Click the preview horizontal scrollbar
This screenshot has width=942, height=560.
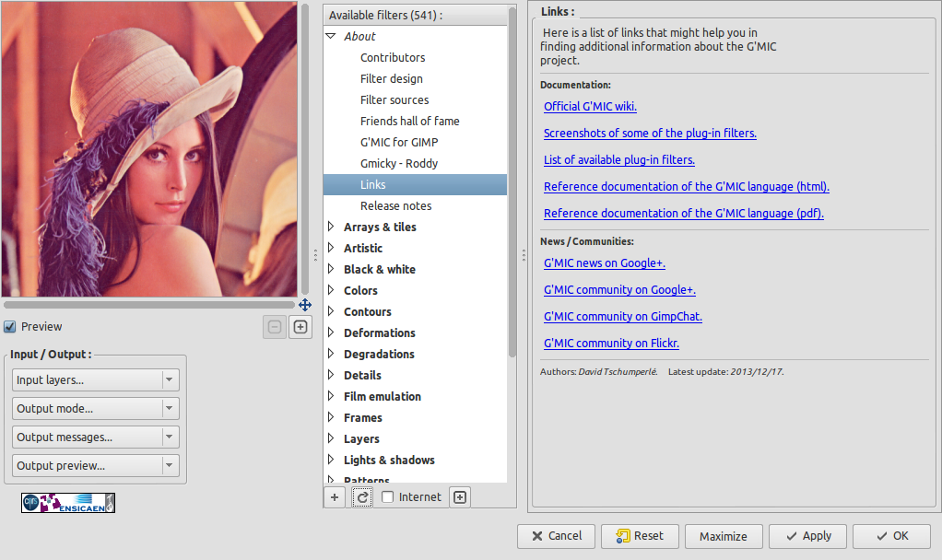click(x=149, y=305)
